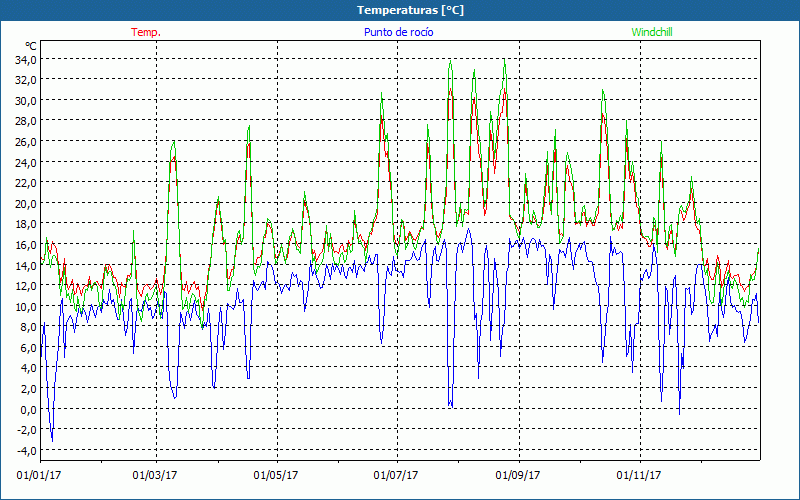The image size is (800, 500).
Task: Click the 30,0 y-axis value
Action: (x=27, y=101)
